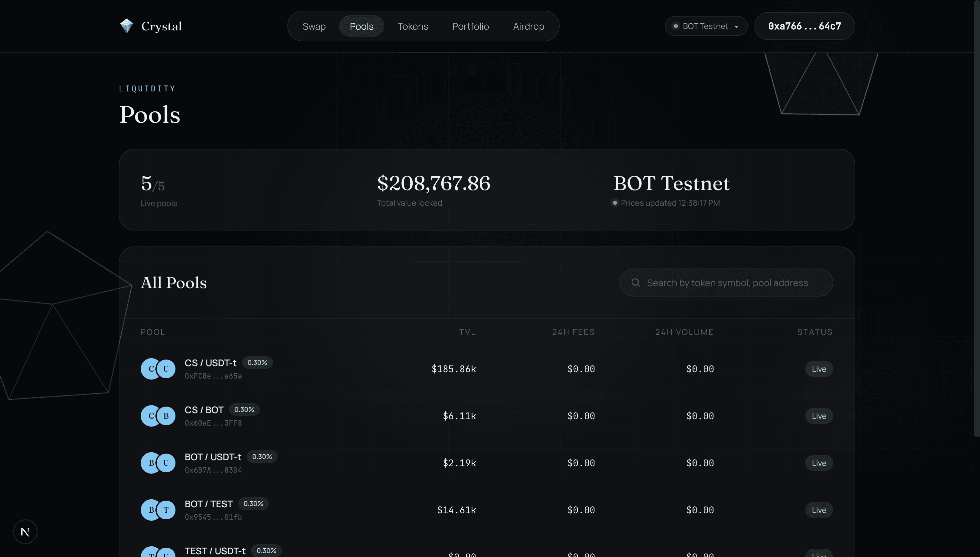The height and width of the screenshot is (557, 980).
Task: Click the search magnifier icon
Action: 635,282
